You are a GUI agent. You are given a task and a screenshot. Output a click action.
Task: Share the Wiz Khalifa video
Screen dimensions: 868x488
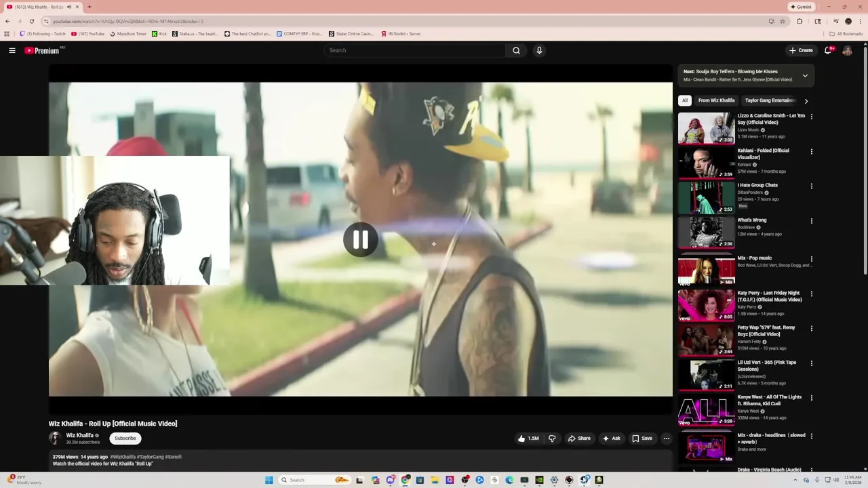coord(578,439)
